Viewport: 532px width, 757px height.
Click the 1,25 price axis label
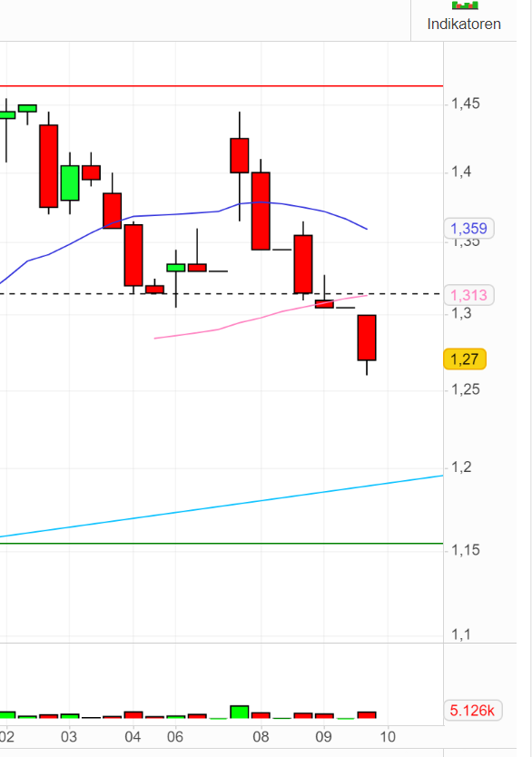point(466,389)
